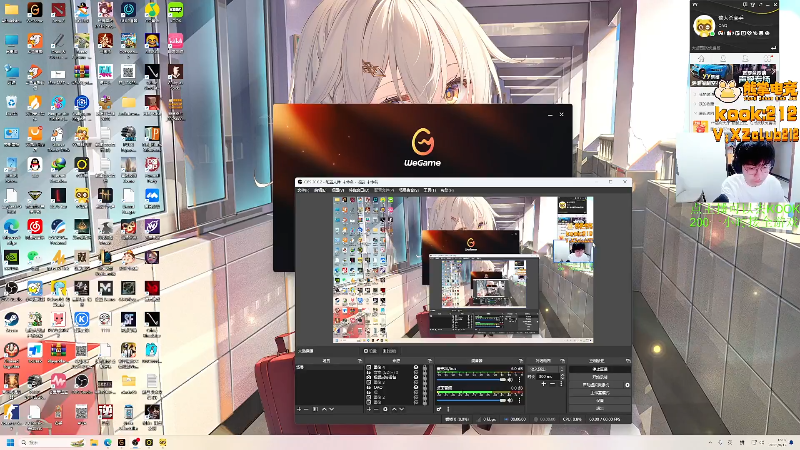This screenshot has width=800, height=450.
Task: Open the Dota 2 desktop shortcut
Action: pos(58,10)
